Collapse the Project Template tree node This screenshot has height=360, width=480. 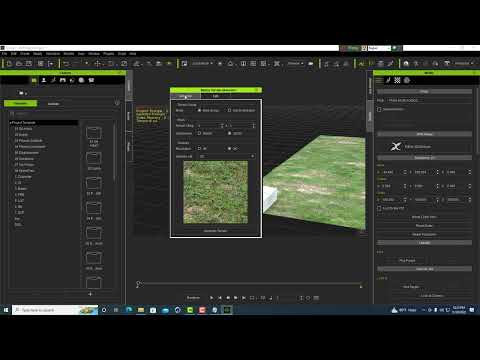pos(11,123)
